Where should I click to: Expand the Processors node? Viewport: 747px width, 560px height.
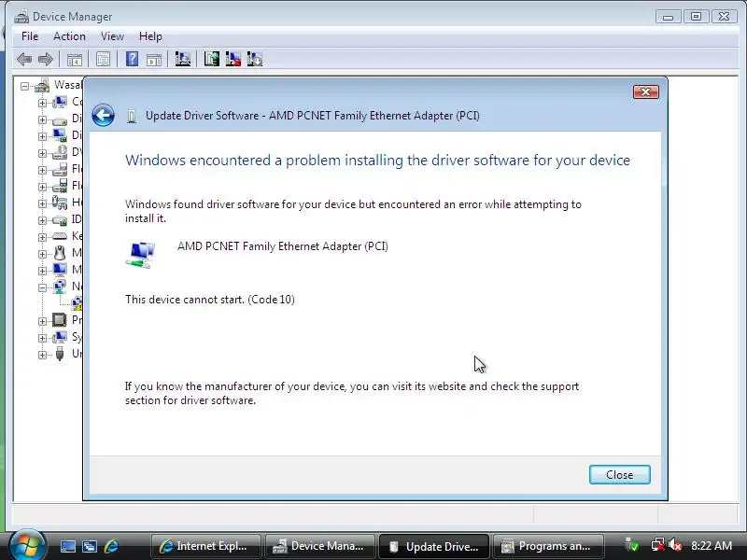tap(42, 321)
